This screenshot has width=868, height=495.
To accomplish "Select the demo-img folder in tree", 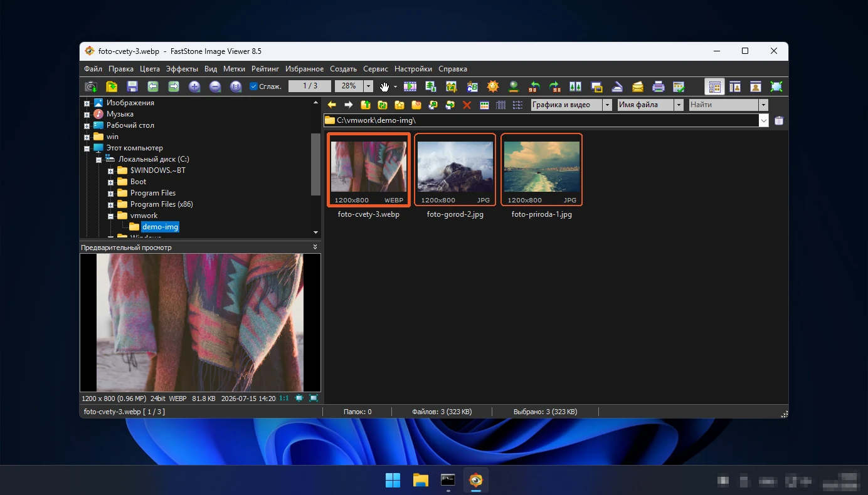I will (160, 227).
